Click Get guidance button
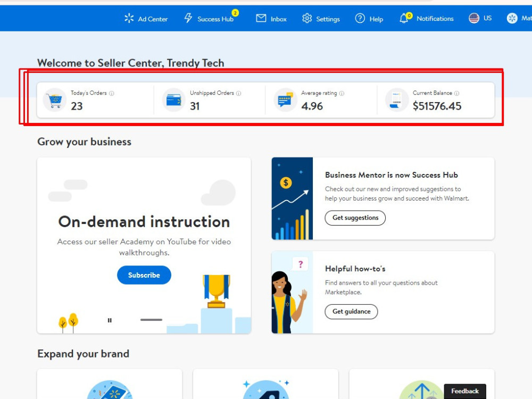 (x=351, y=311)
